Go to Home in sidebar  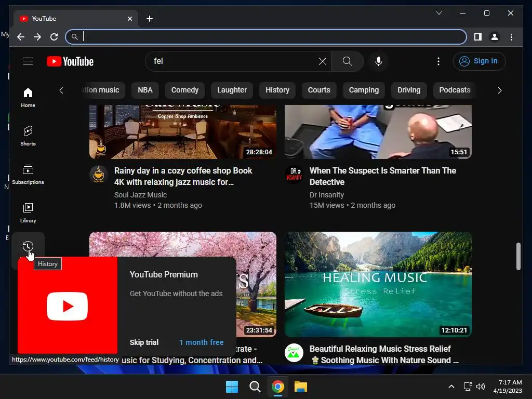[x=28, y=98]
